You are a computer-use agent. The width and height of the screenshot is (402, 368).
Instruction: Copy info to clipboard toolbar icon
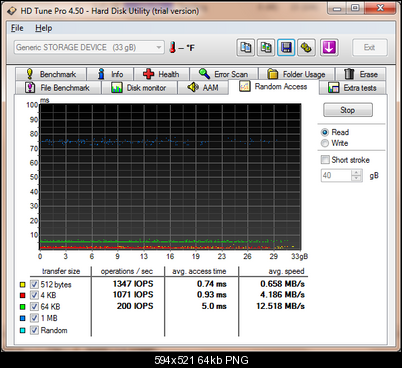[x=246, y=48]
